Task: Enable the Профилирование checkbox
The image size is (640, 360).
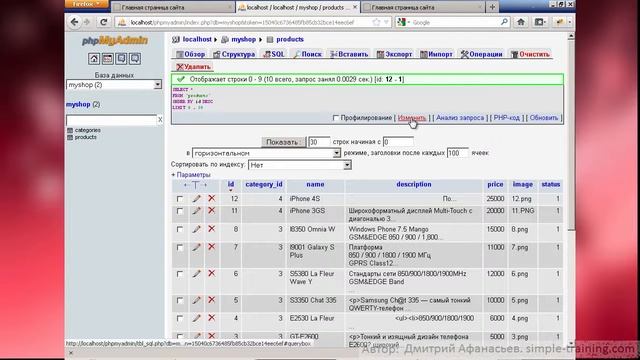Action: click(x=336, y=118)
